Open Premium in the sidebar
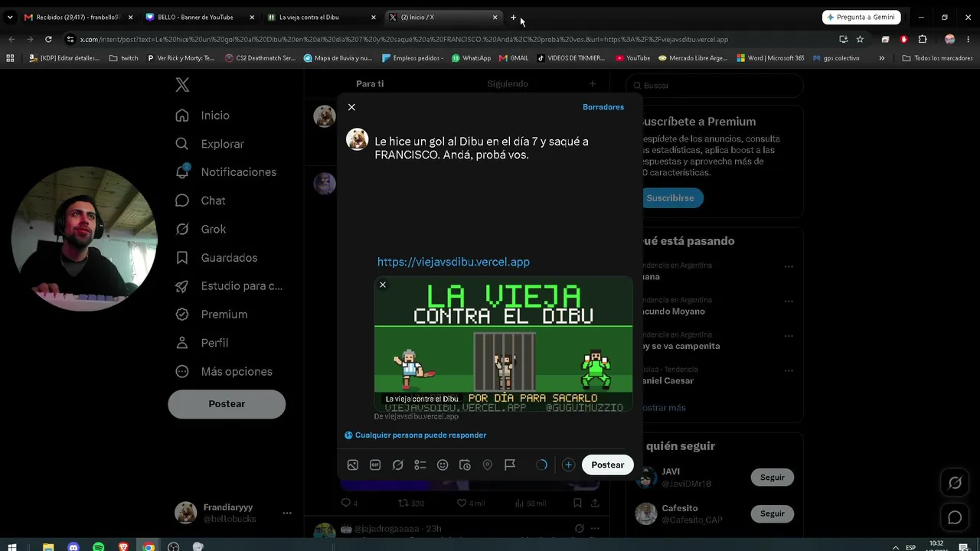 (211, 315)
